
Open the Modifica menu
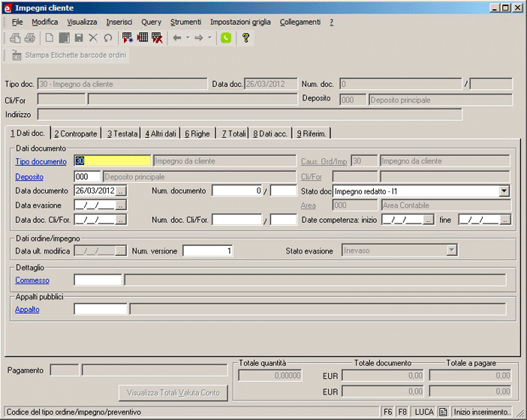pos(45,22)
